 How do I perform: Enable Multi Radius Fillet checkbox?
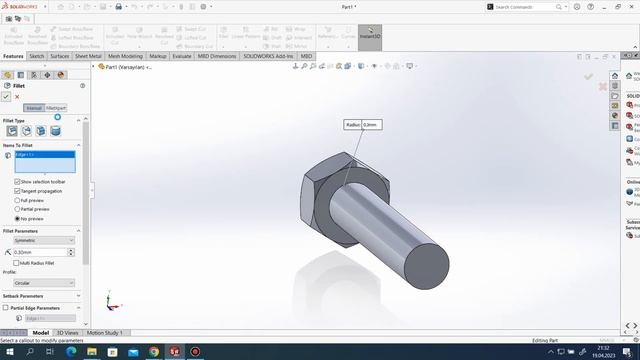(16, 263)
